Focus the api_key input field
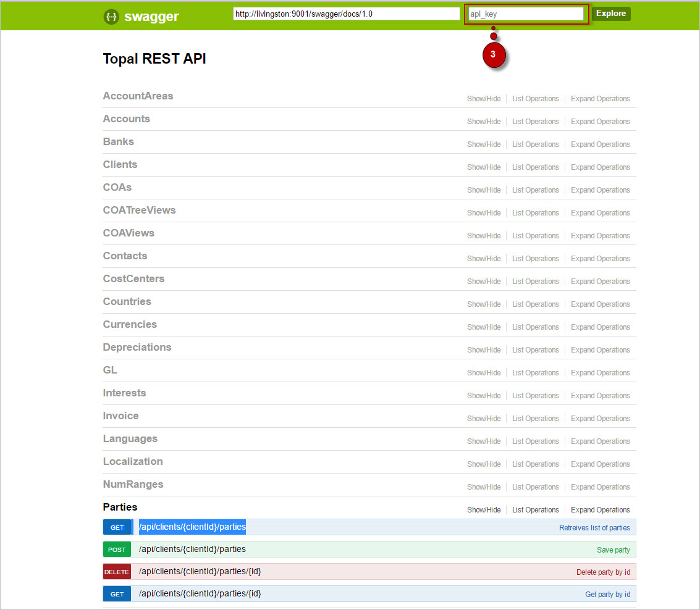Viewport: 700px width, 610px height. click(x=525, y=14)
